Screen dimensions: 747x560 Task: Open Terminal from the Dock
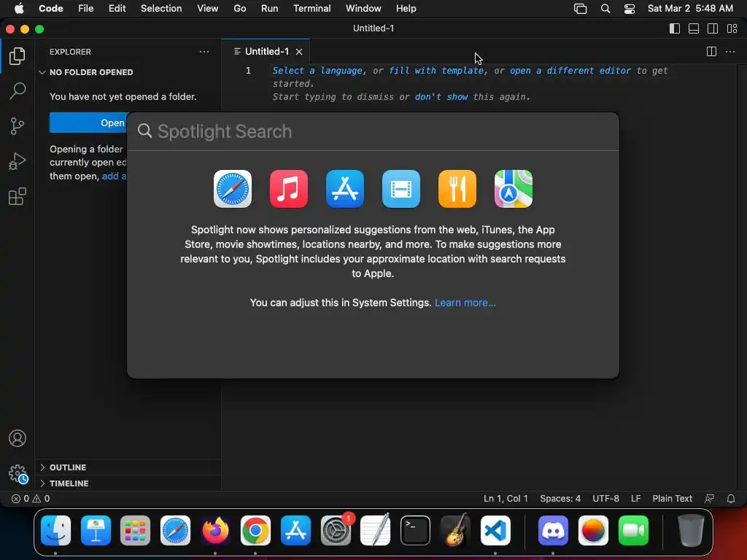click(x=415, y=531)
